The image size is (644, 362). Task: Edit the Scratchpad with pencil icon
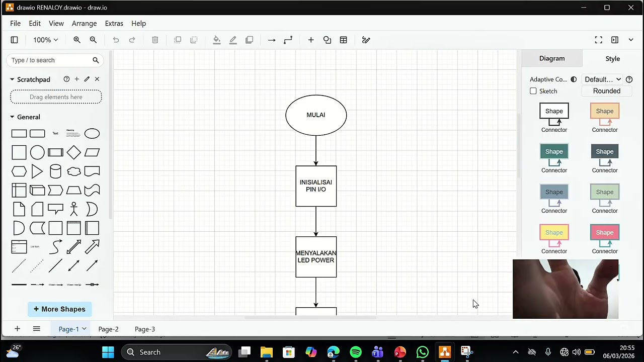coord(87,79)
